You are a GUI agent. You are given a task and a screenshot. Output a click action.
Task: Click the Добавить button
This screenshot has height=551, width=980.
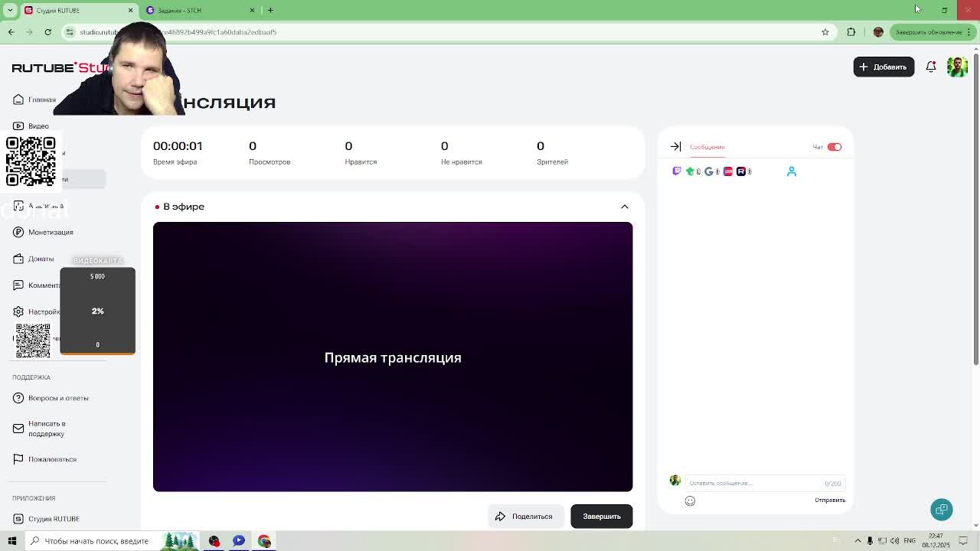pos(884,67)
